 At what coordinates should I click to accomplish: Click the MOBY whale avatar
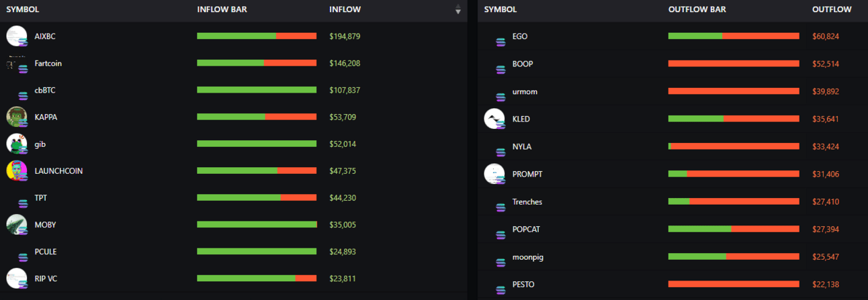(16, 224)
